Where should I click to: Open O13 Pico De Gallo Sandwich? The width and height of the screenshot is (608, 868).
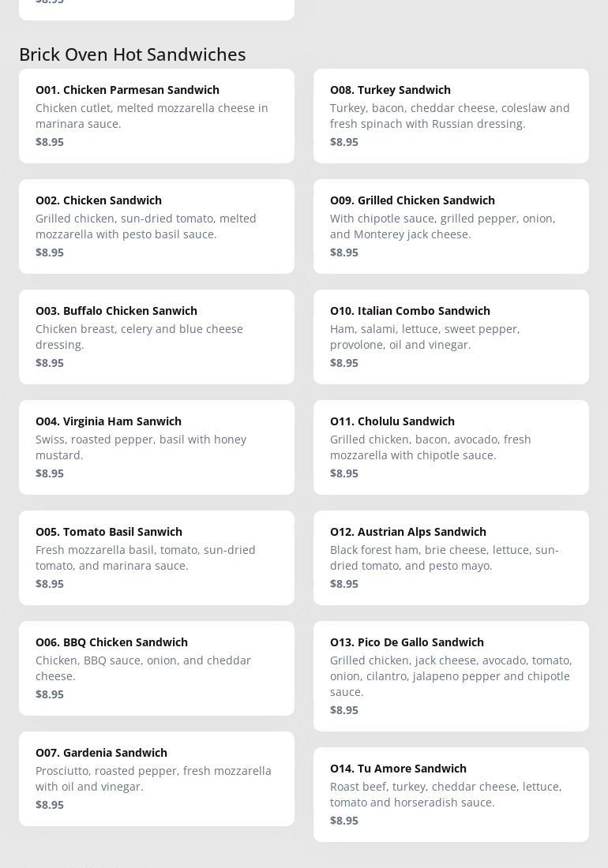click(407, 642)
